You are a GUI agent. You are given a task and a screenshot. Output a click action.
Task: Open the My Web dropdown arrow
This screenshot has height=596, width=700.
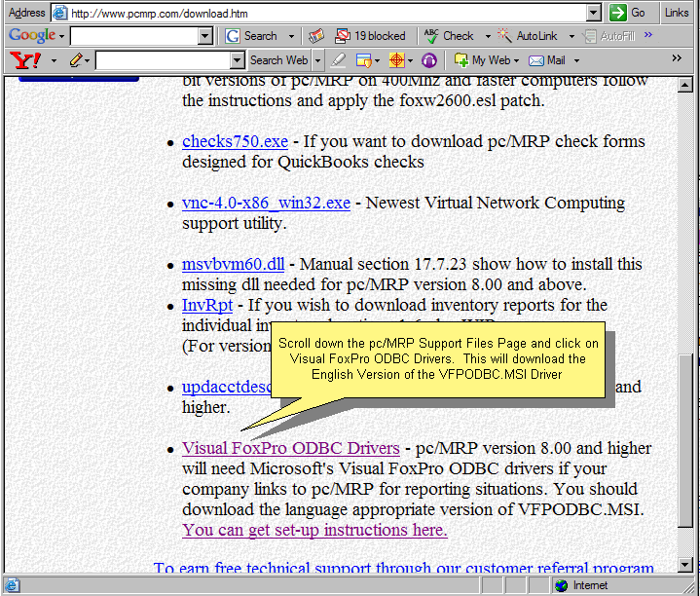(x=517, y=60)
